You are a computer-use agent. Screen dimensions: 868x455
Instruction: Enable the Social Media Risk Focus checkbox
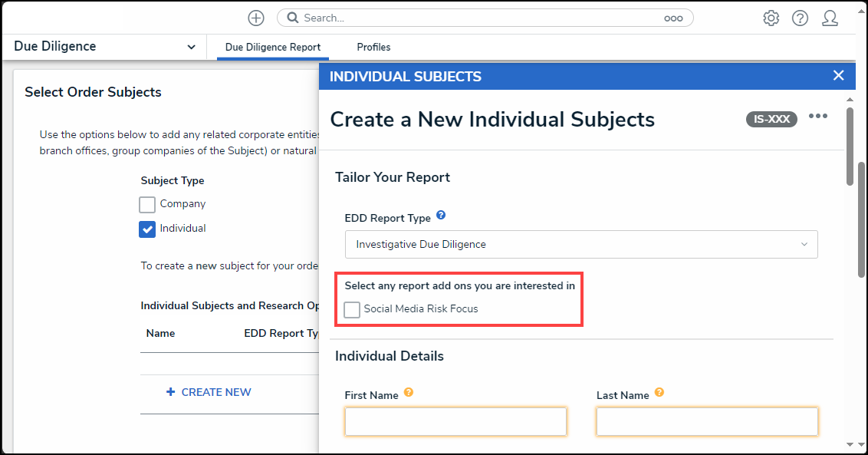coord(351,309)
